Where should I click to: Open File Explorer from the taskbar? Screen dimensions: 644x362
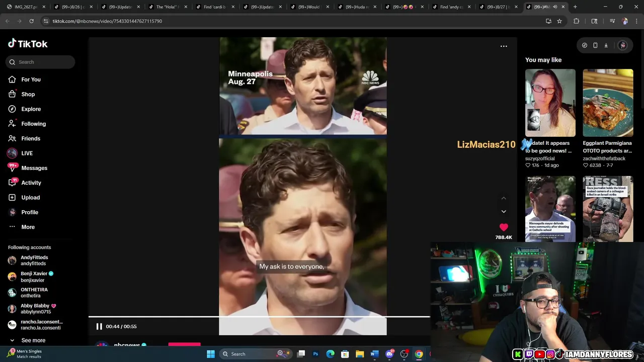(360, 354)
